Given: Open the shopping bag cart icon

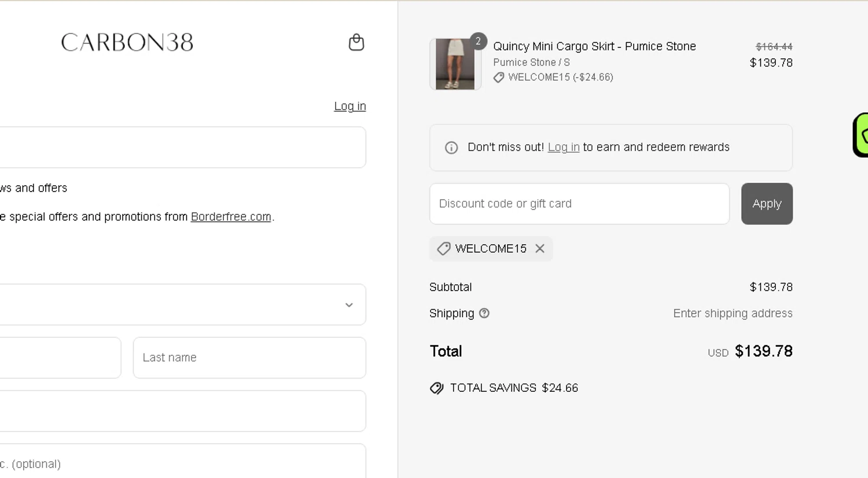Looking at the screenshot, I should [356, 42].
